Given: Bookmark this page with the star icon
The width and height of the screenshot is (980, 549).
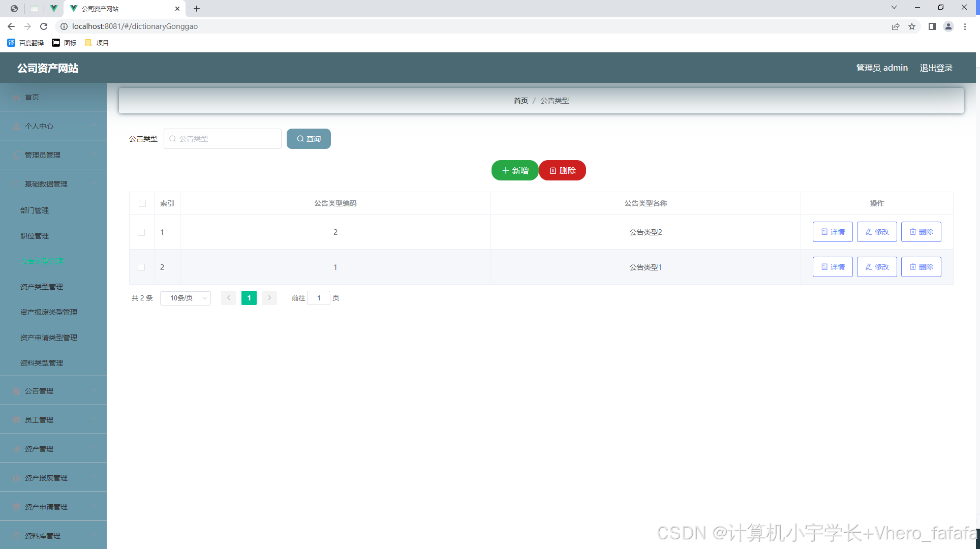Looking at the screenshot, I should (x=912, y=26).
